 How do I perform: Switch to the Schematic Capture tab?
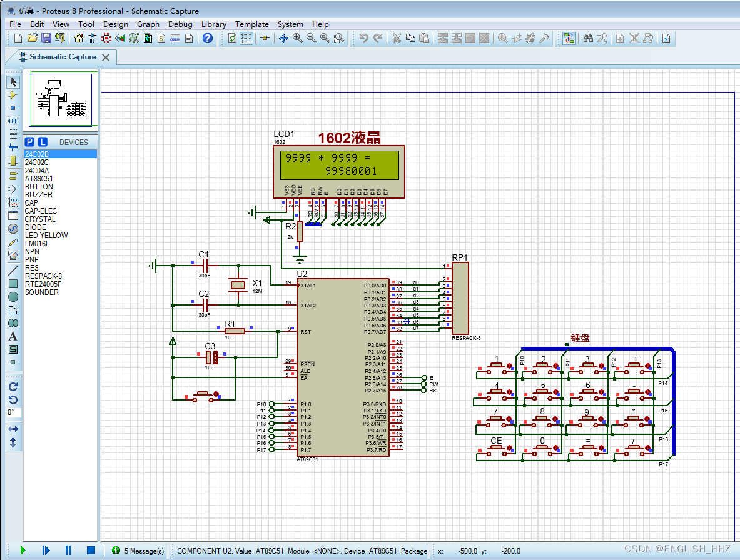coord(63,57)
